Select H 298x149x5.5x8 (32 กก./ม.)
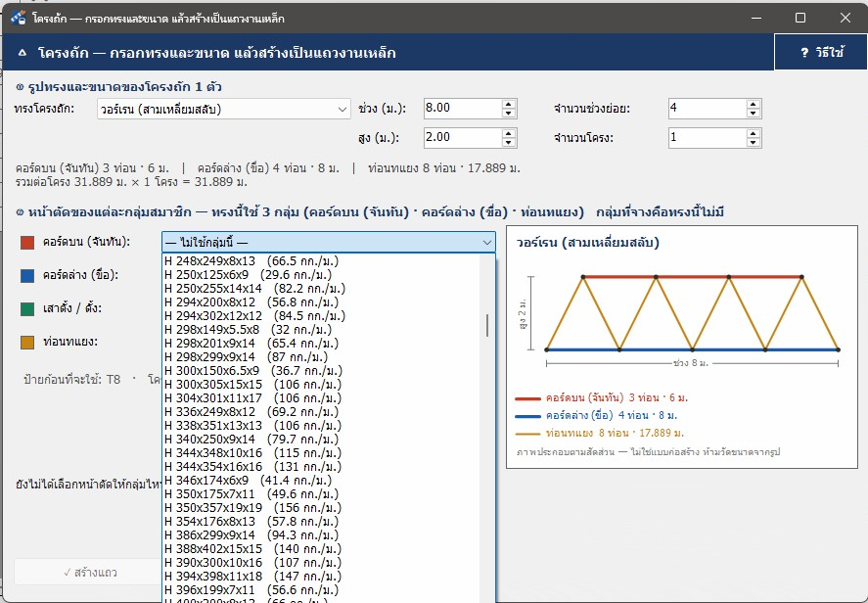Screen dimensions: 868x603 pos(321,330)
